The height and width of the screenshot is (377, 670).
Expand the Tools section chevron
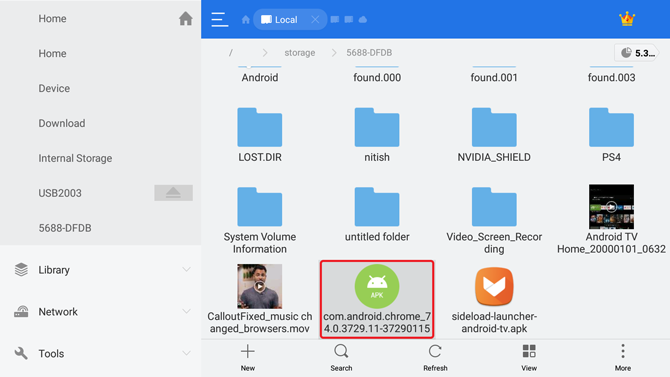[186, 353]
